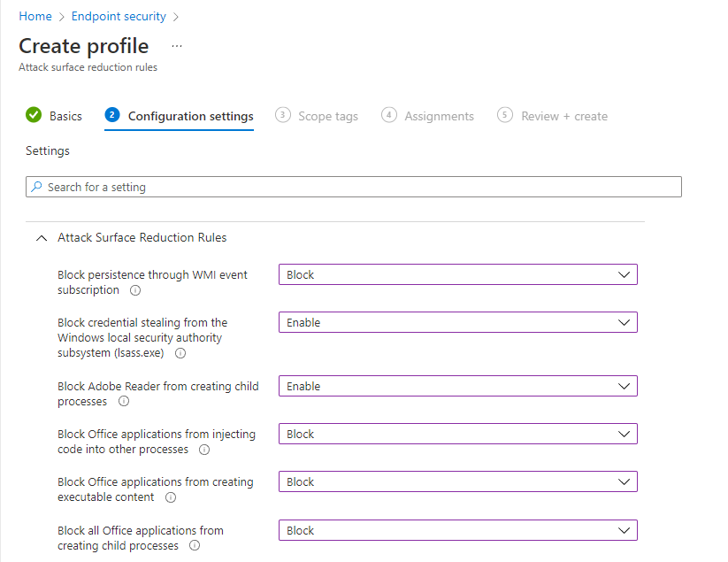Open dropdown for all Office apps child processes
This screenshot has width=728, height=562.
point(458,530)
